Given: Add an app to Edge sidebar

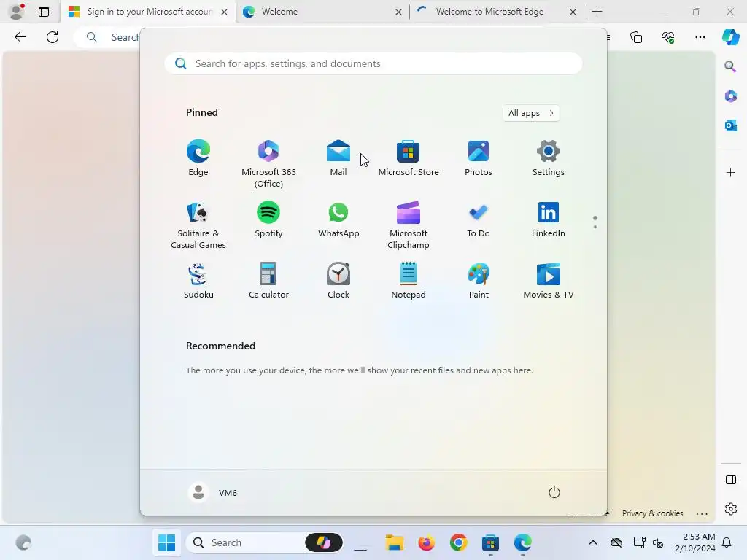Looking at the screenshot, I should click(730, 172).
